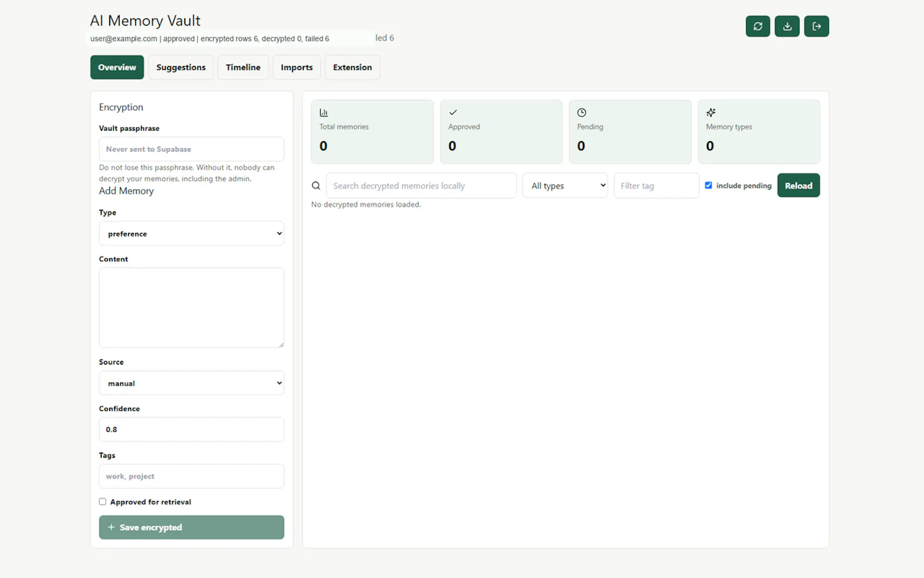Click the refresh sync icon button

click(x=758, y=26)
